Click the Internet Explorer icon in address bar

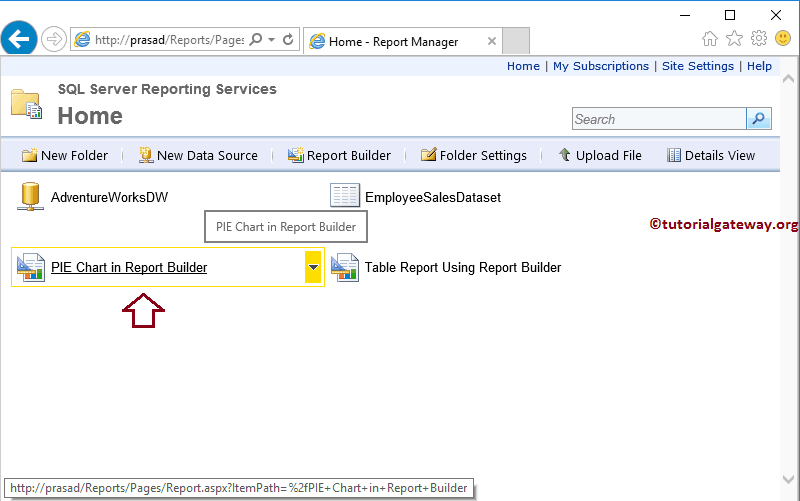point(82,39)
